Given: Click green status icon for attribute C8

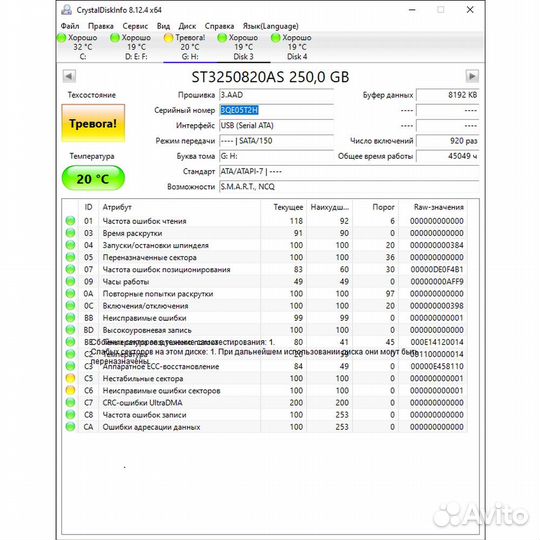Looking at the screenshot, I should tap(70, 415).
